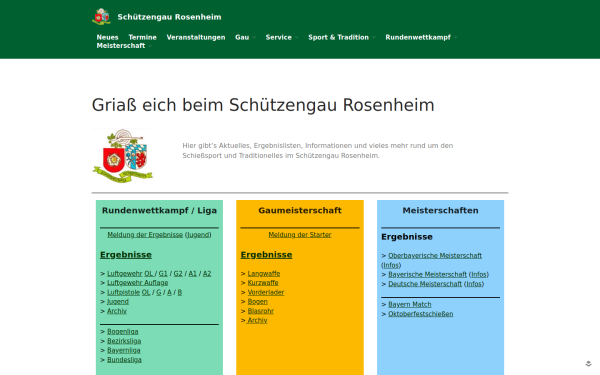Open Oberbayerische Meisterschaft link

tap(435, 255)
